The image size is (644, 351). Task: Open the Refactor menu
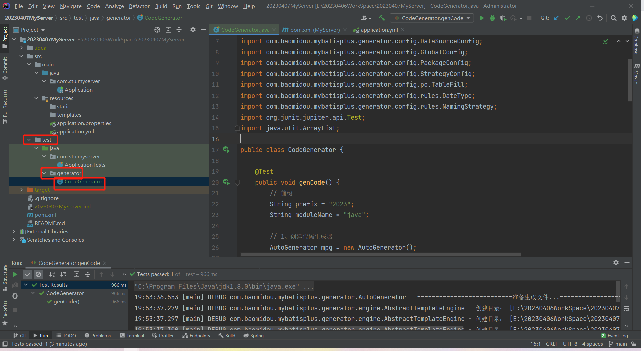139,6
